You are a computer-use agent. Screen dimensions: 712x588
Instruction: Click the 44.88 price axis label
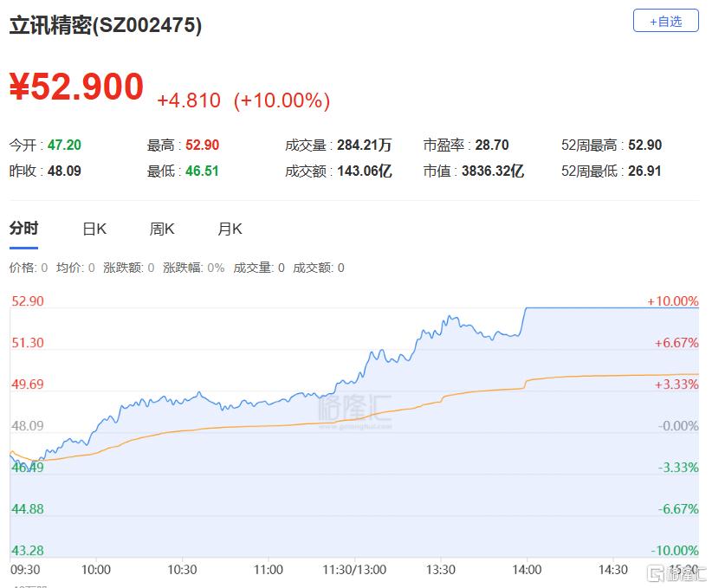coord(28,509)
